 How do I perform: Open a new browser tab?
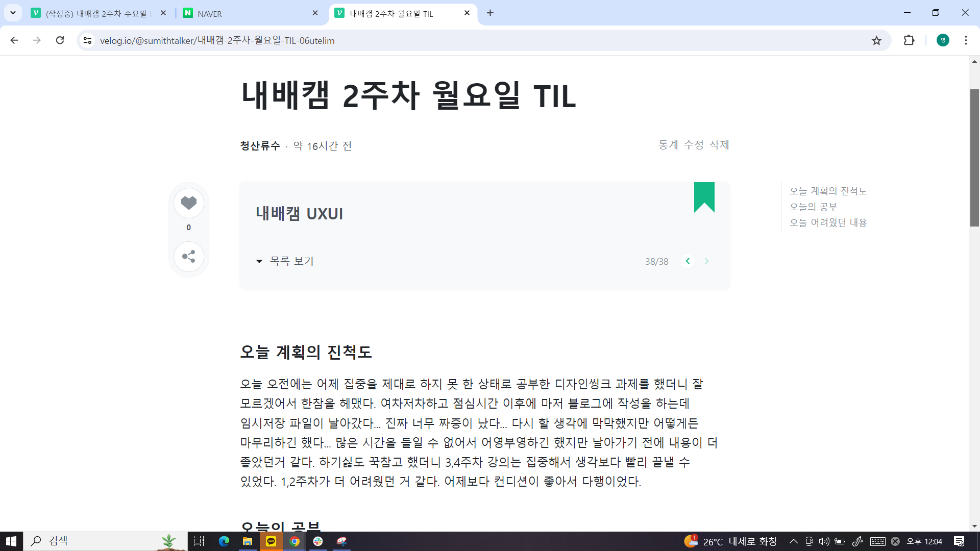[490, 13]
